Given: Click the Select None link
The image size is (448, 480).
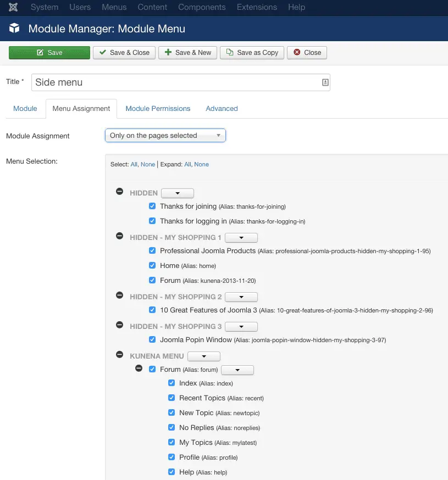Looking at the screenshot, I should (x=148, y=164).
